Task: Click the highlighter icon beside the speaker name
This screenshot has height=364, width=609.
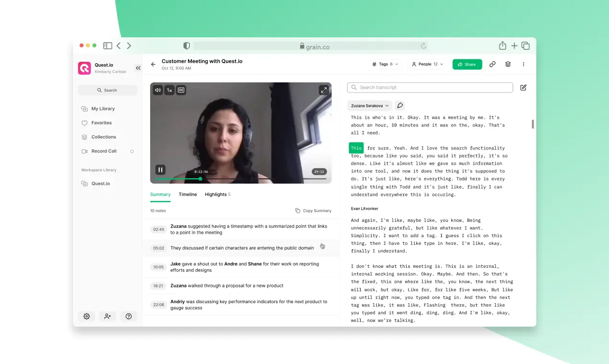Action: tap(400, 105)
